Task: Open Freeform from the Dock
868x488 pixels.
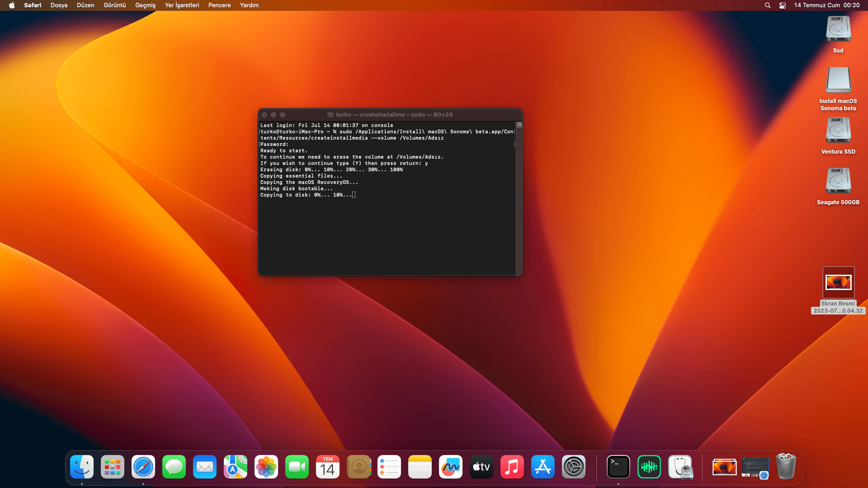Action: [x=450, y=467]
